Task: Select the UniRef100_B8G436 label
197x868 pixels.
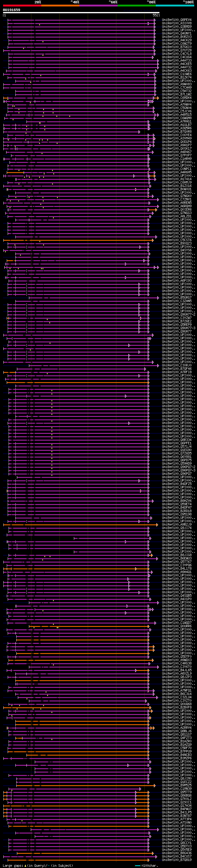Action: click(x=177, y=854)
